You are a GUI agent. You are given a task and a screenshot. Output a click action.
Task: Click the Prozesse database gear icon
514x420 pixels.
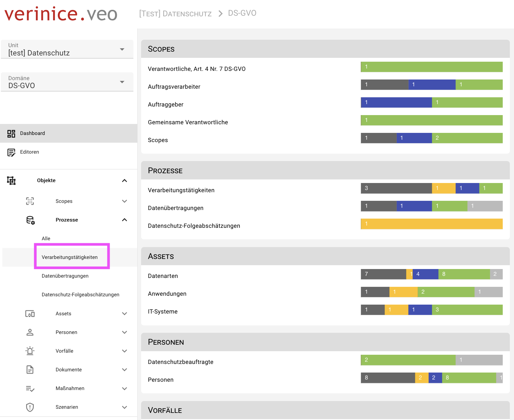click(x=30, y=220)
